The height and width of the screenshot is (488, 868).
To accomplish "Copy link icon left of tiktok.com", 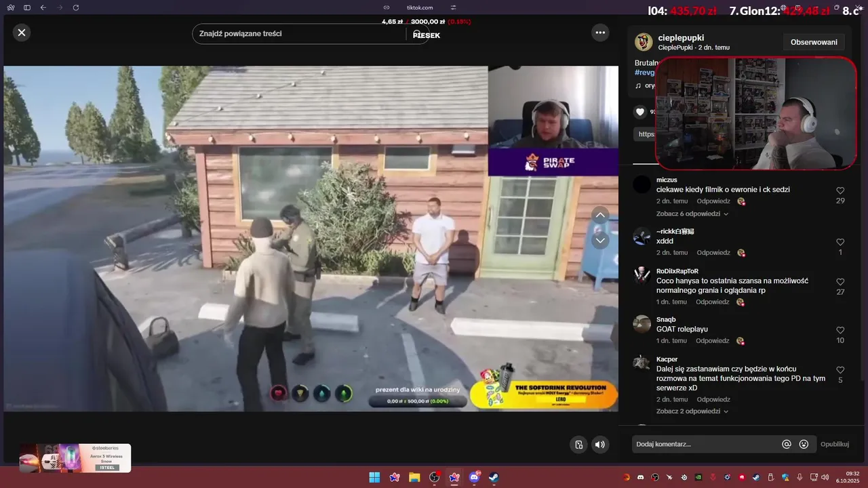I will [x=387, y=7].
